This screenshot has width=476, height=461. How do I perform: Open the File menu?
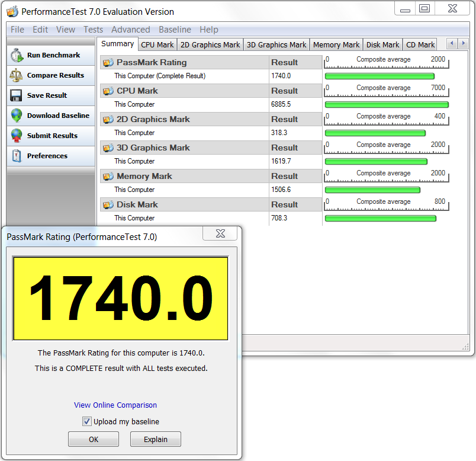click(x=17, y=30)
